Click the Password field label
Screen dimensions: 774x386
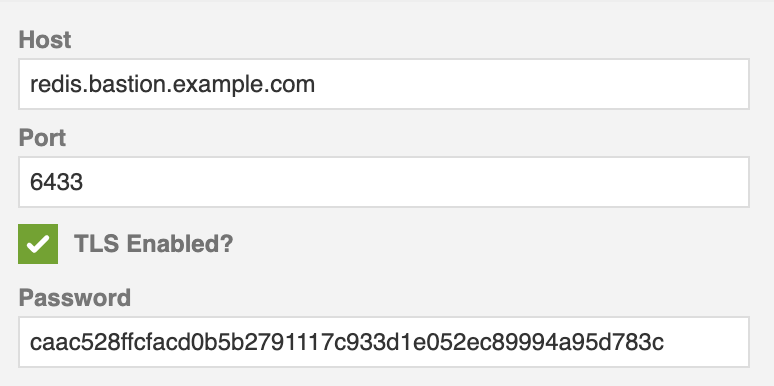coord(75,298)
